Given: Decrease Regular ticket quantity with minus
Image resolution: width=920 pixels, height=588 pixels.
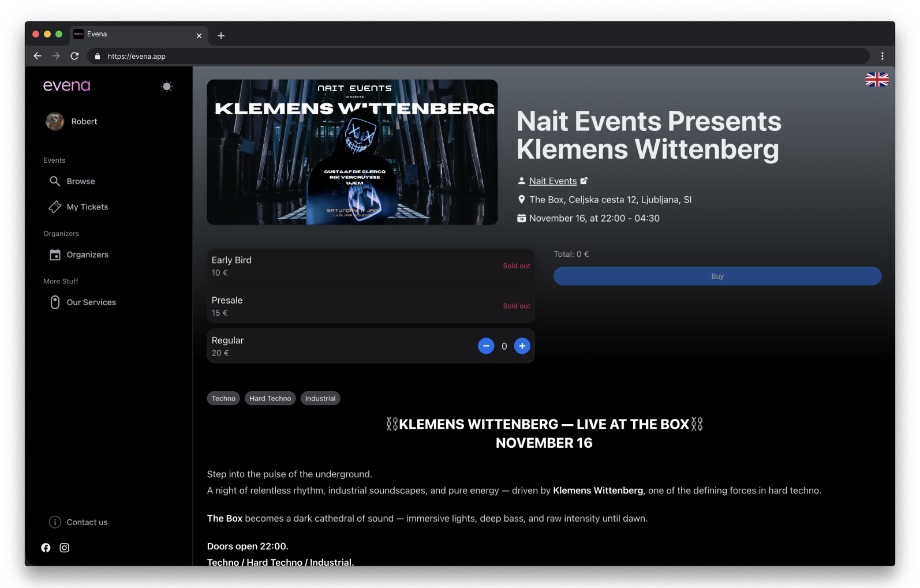Looking at the screenshot, I should (486, 346).
